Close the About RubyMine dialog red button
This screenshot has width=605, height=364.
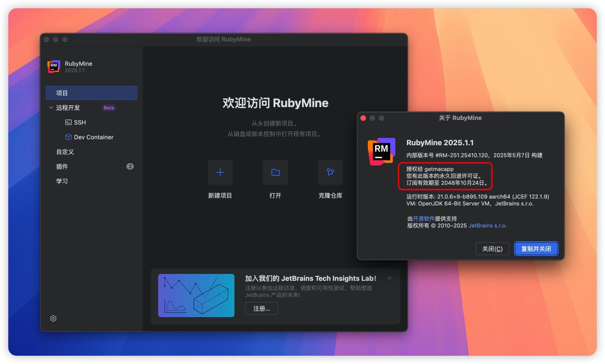(x=363, y=118)
